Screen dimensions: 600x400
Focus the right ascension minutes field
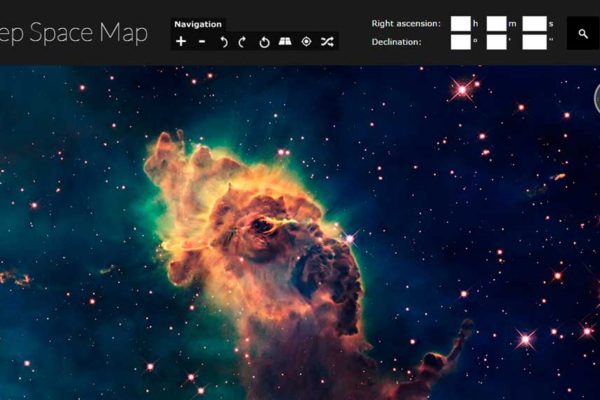click(x=496, y=23)
